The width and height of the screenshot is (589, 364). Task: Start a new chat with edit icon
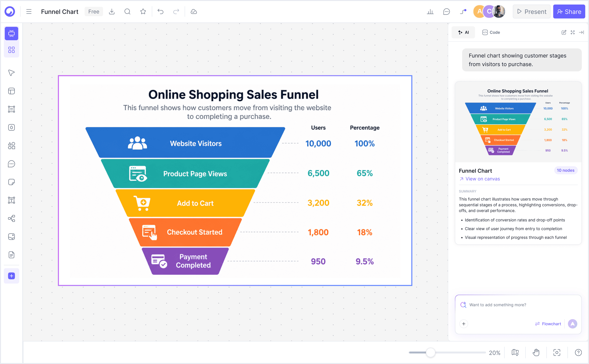point(564,32)
